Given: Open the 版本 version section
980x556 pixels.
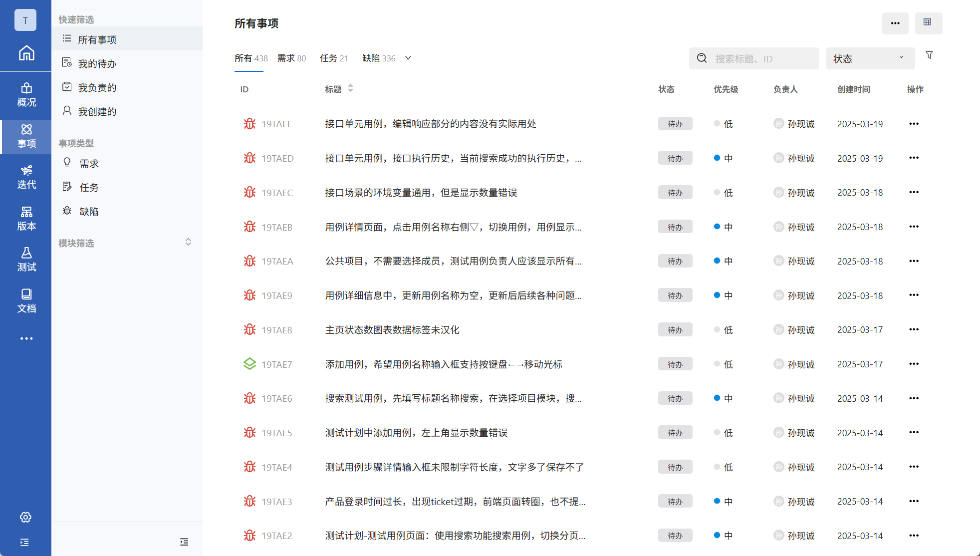Looking at the screenshot, I should [x=26, y=218].
